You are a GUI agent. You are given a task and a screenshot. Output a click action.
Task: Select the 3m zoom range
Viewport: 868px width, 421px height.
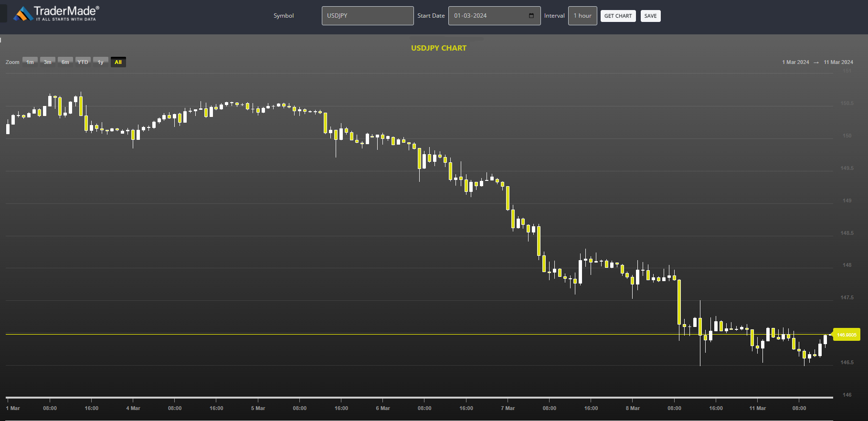tap(48, 62)
